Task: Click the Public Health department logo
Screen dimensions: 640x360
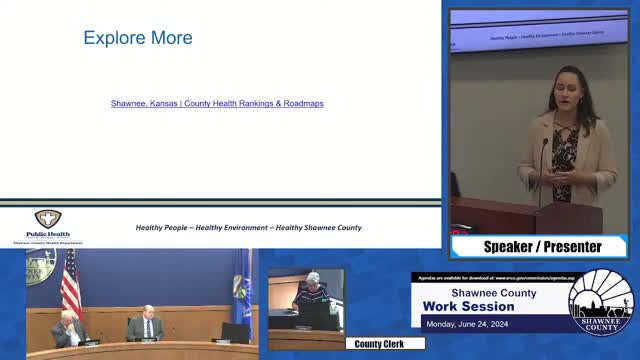Action: pyautogui.click(x=48, y=227)
